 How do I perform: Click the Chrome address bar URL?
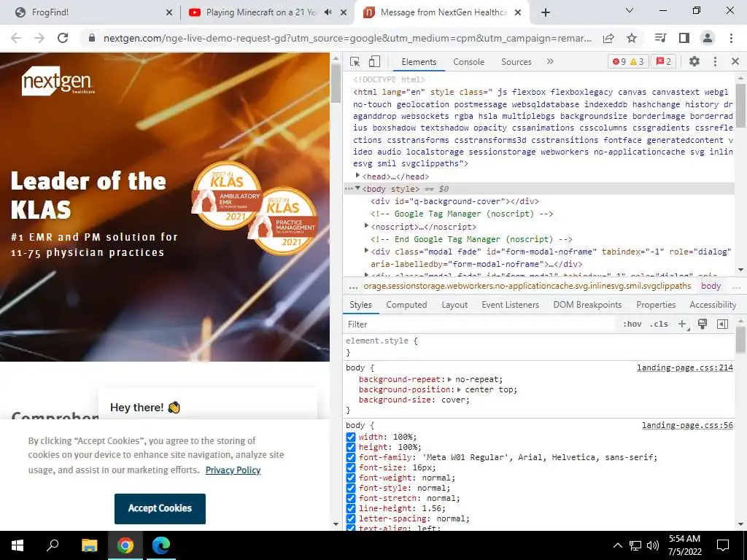pos(347,38)
